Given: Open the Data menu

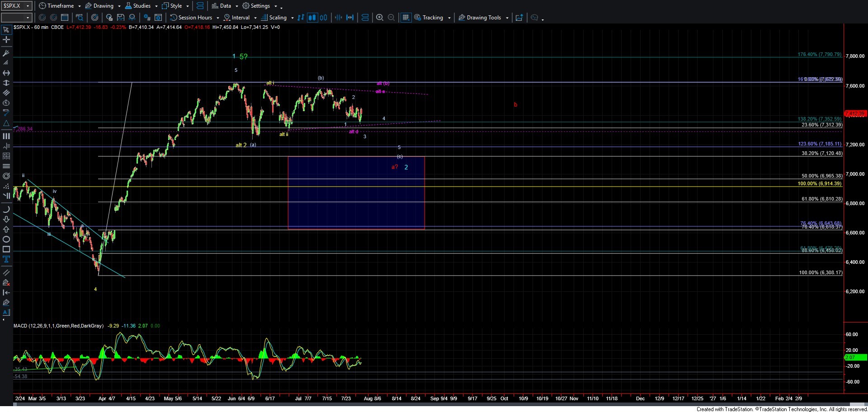Looking at the screenshot, I should coord(222,6).
